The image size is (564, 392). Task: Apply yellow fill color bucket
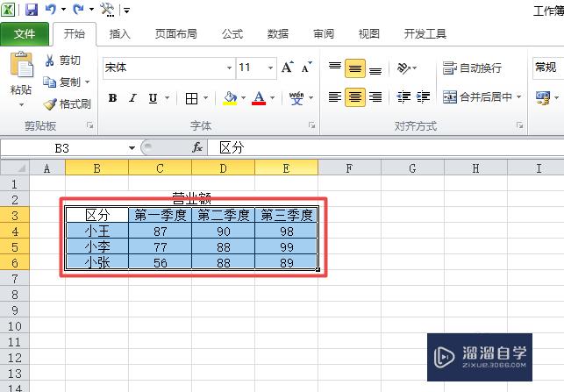tap(230, 98)
